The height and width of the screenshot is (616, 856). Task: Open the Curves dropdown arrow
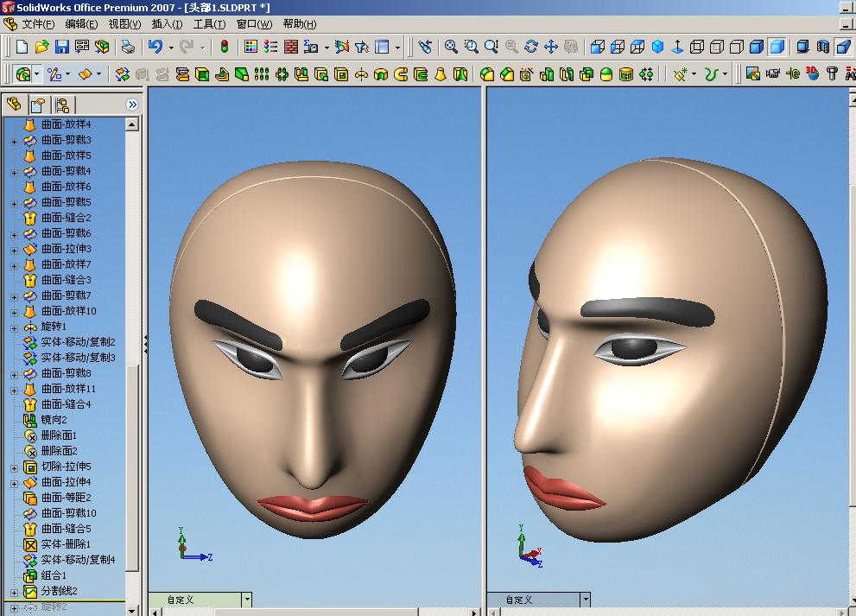725,74
